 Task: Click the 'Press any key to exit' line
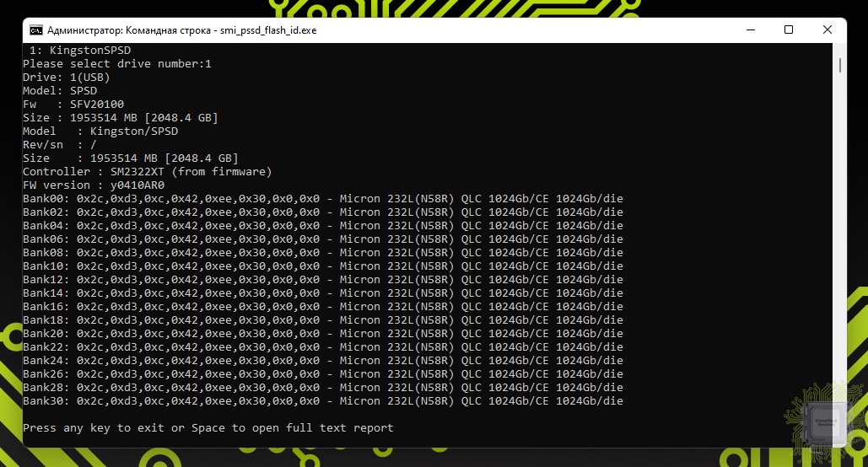point(208,428)
